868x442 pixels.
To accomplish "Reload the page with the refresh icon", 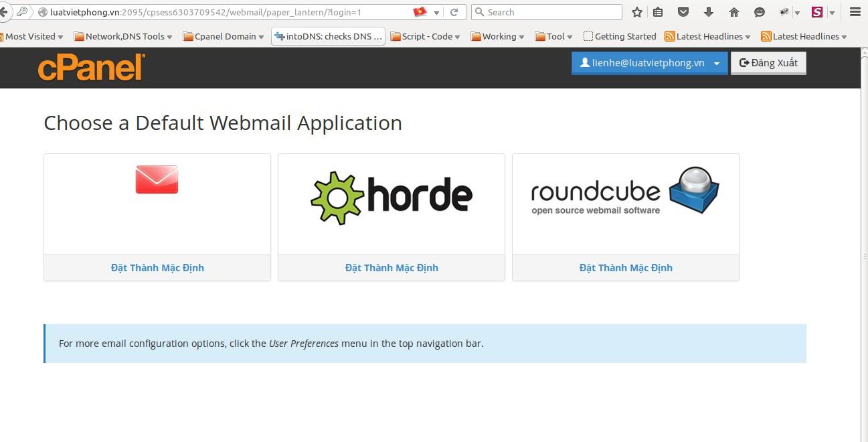I will point(454,12).
